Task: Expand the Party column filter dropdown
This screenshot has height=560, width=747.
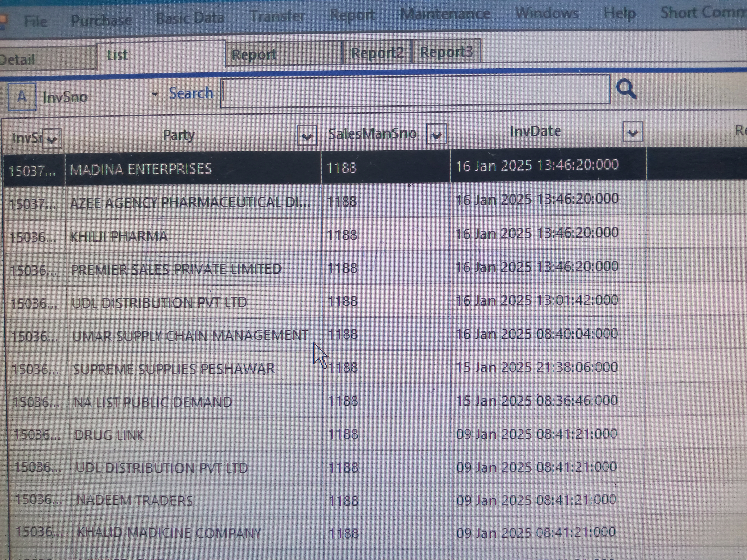Action: coord(307,136)
